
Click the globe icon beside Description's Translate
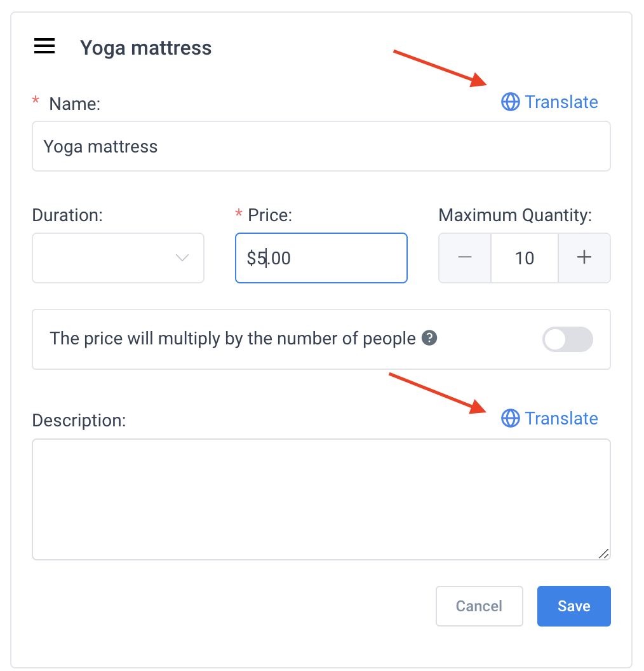point(510,418)
